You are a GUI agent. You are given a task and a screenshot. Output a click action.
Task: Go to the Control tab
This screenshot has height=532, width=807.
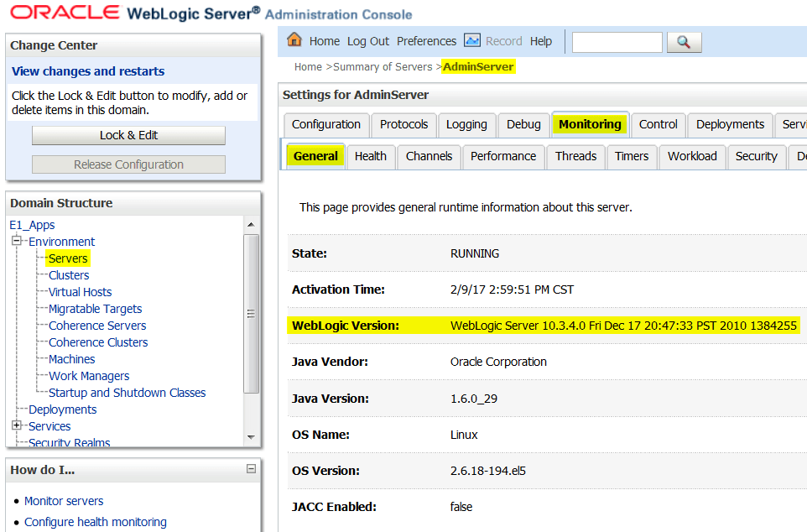(x=659, y=125)
